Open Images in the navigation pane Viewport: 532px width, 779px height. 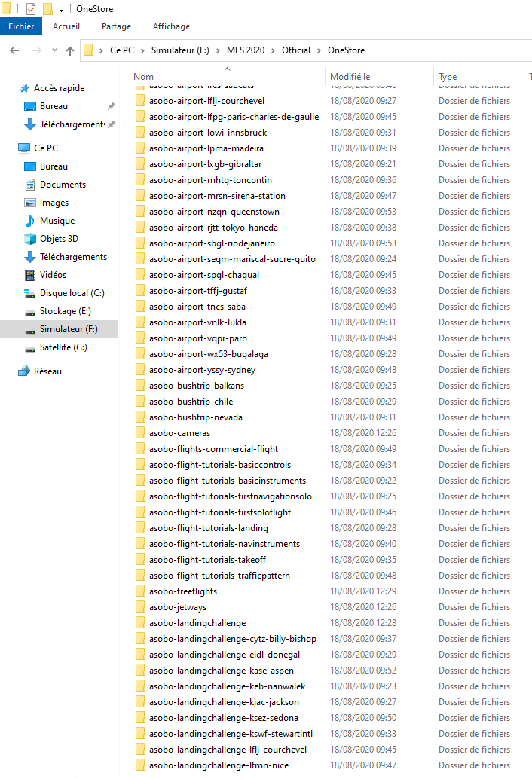click(x=54, y=203)
